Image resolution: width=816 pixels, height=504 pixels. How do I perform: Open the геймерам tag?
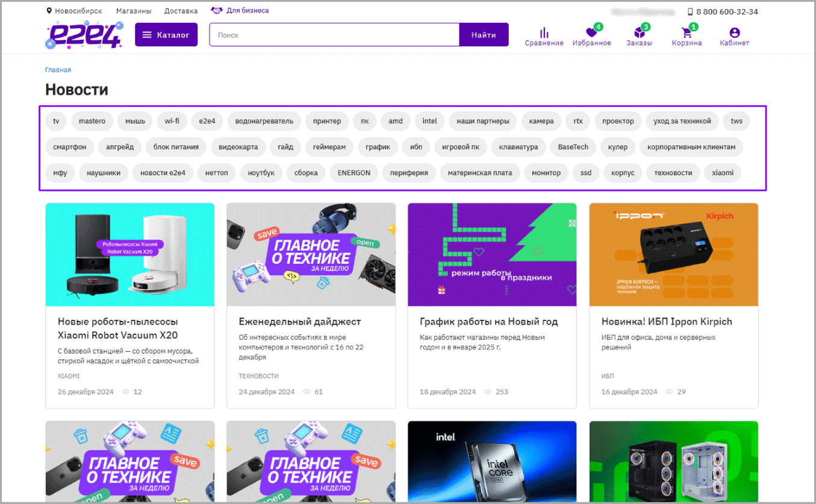[329, 147]
